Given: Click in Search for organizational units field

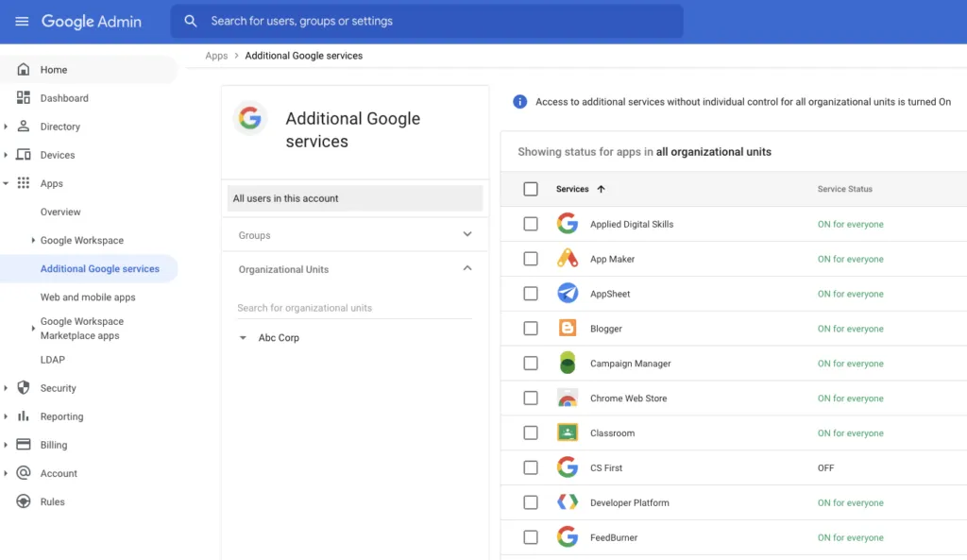Looking at the screenshot, I should tap(355, 308).
